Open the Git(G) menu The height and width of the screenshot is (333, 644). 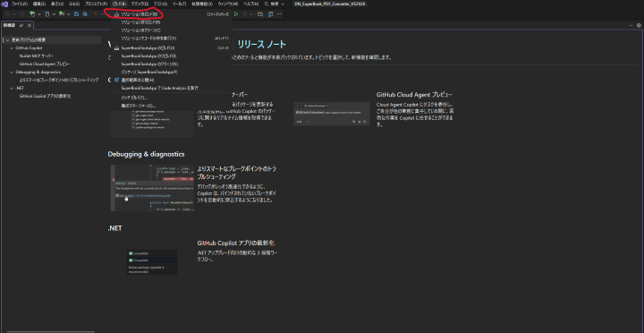(74, 4)
